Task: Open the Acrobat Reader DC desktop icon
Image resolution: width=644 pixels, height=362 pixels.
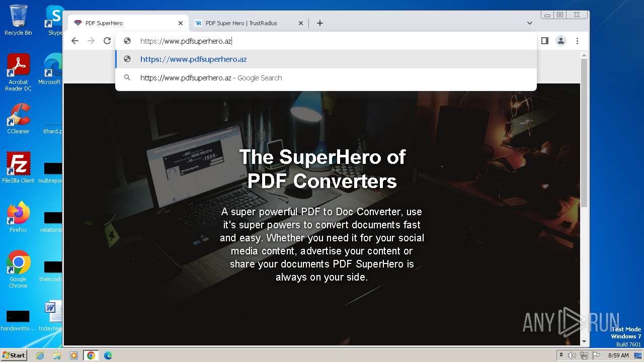Action: pyautogui.click(x=18, y=72)
